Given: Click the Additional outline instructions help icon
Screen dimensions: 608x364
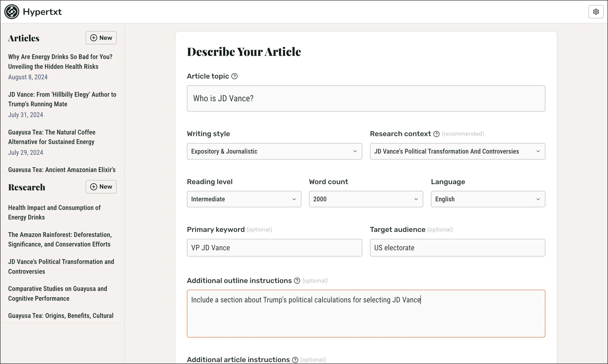Looking at the screenshot, I should pyautogui.click(x=297, y=281).
